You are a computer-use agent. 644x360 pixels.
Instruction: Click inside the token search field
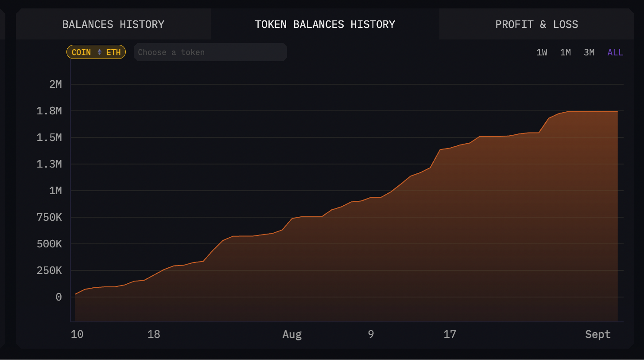click(x=210, y=52)
